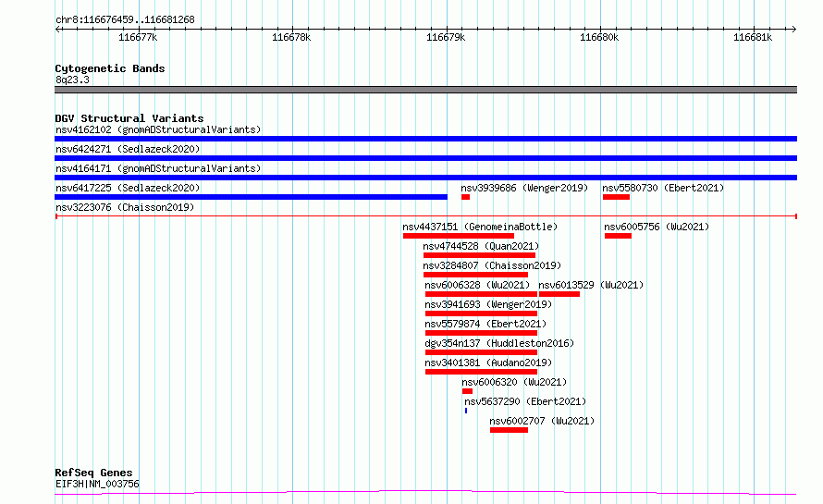Click the right arrow on the ruler
This screenshot has height=504, width=823.
tap(793, 29)
